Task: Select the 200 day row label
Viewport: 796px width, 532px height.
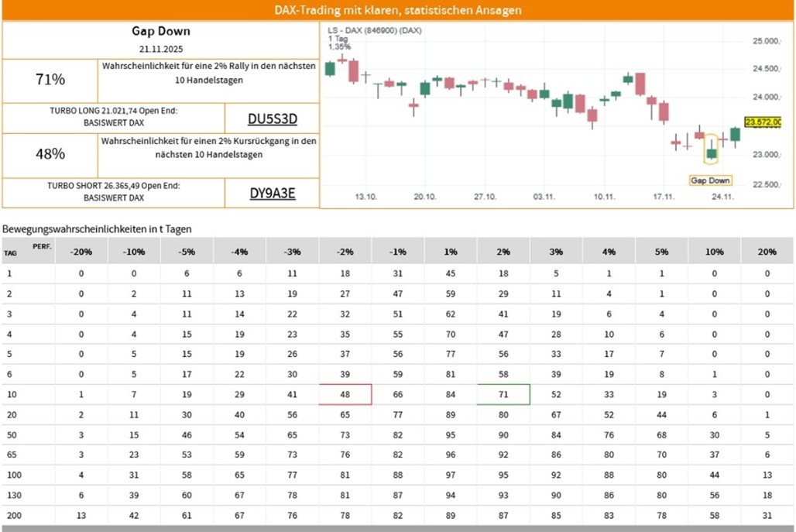Action: click(x=11, y=516)
